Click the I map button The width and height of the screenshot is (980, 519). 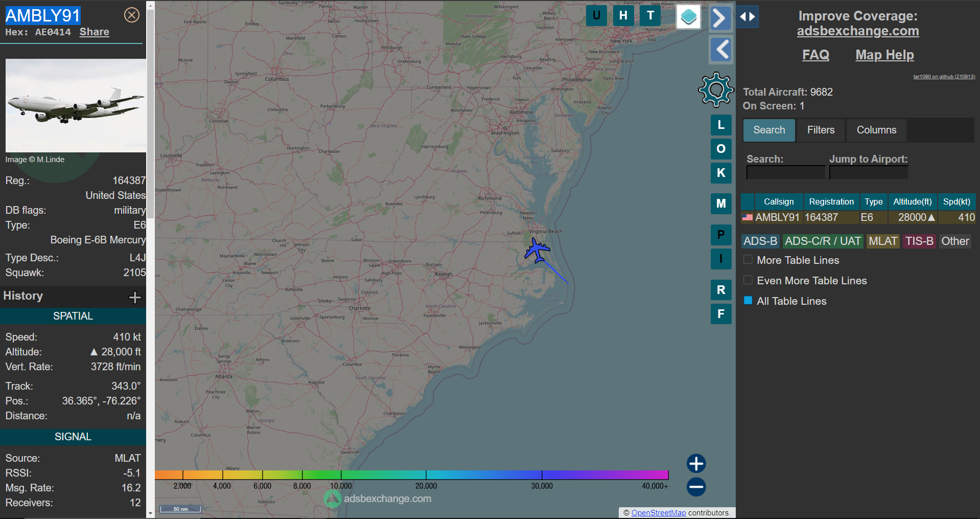coord(721,259)
